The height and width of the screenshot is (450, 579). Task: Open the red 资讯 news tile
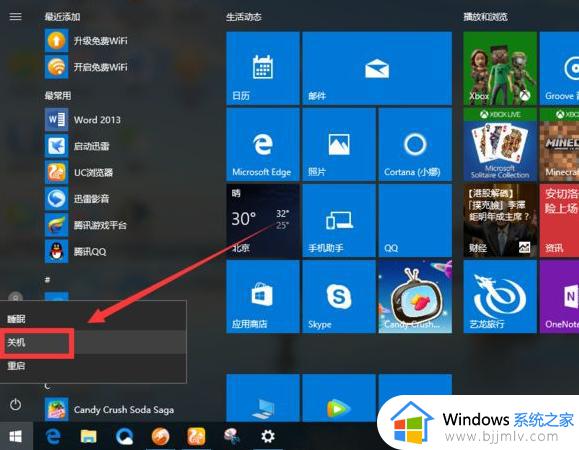pos(559,220)
